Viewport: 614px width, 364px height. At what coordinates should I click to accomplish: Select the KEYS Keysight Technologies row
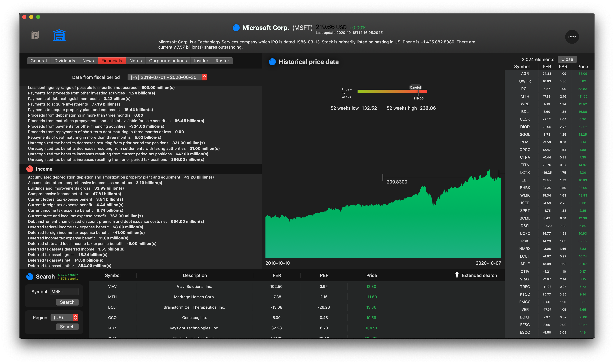point(296,328)
